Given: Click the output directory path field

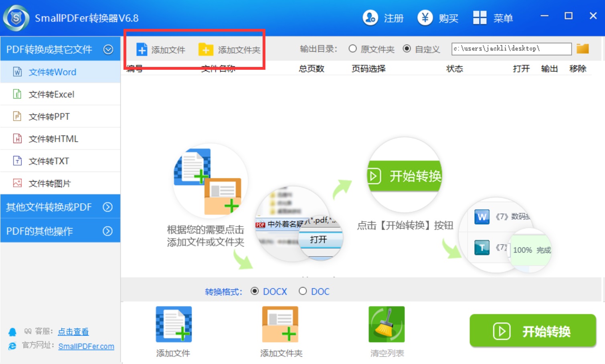Looking at the screenshot, I should pyautogui.click(x=511, y=49).
